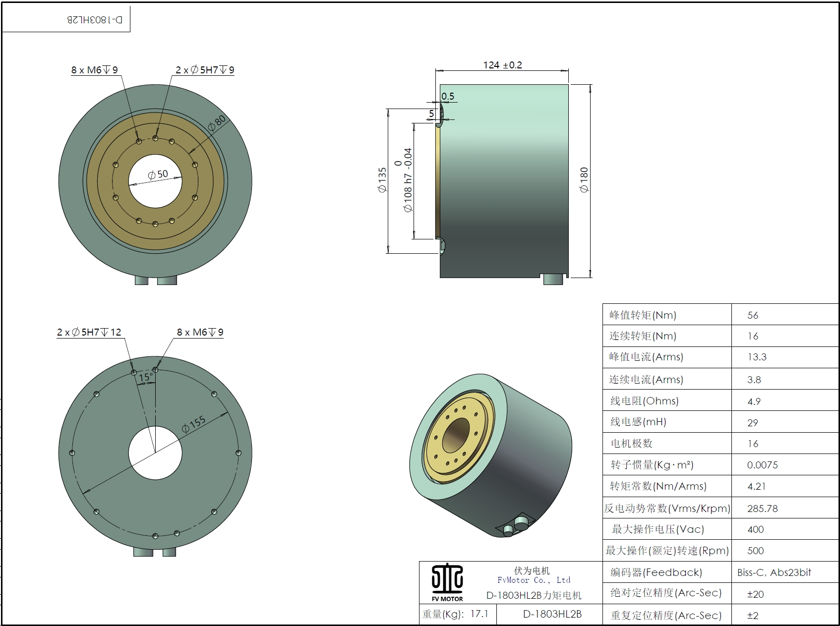Image resolution: width=840 pixels, height=626 pixels.
Task: Select the 转子惯量(Kg·m²) label cell
Action: pos(667,465)
